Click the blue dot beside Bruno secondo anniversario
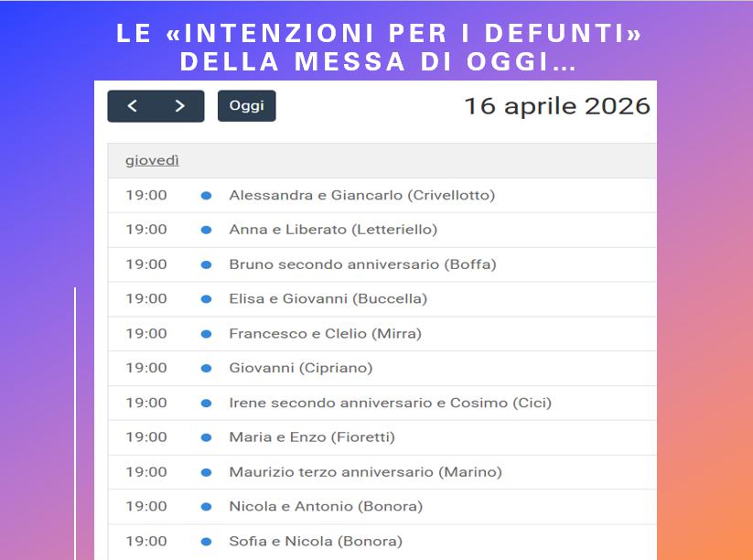Screen dimensions: 753x560 pos(206,264)
